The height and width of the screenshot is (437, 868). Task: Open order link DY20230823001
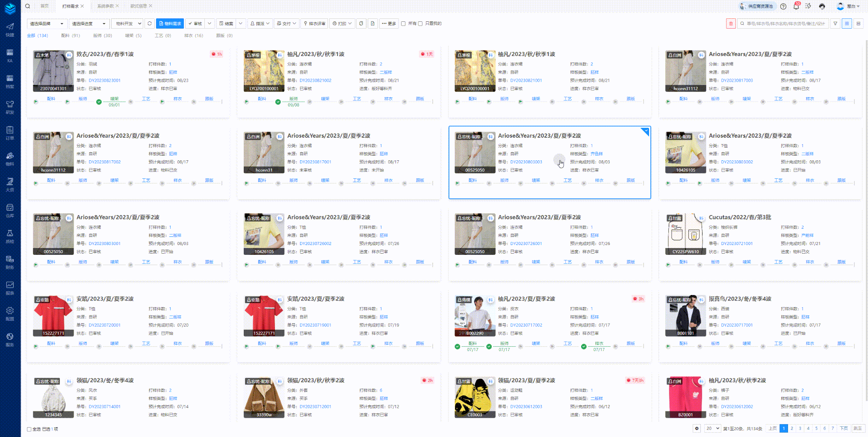click(x=104, y=80)
